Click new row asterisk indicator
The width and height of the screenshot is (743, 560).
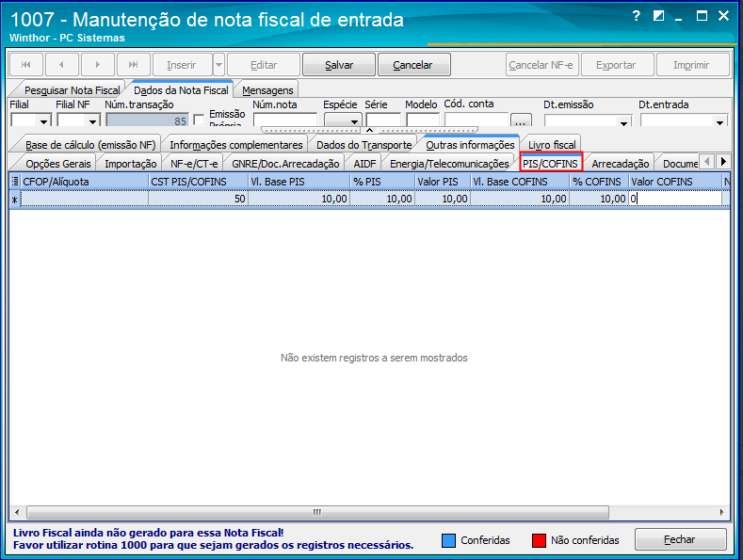15,200
